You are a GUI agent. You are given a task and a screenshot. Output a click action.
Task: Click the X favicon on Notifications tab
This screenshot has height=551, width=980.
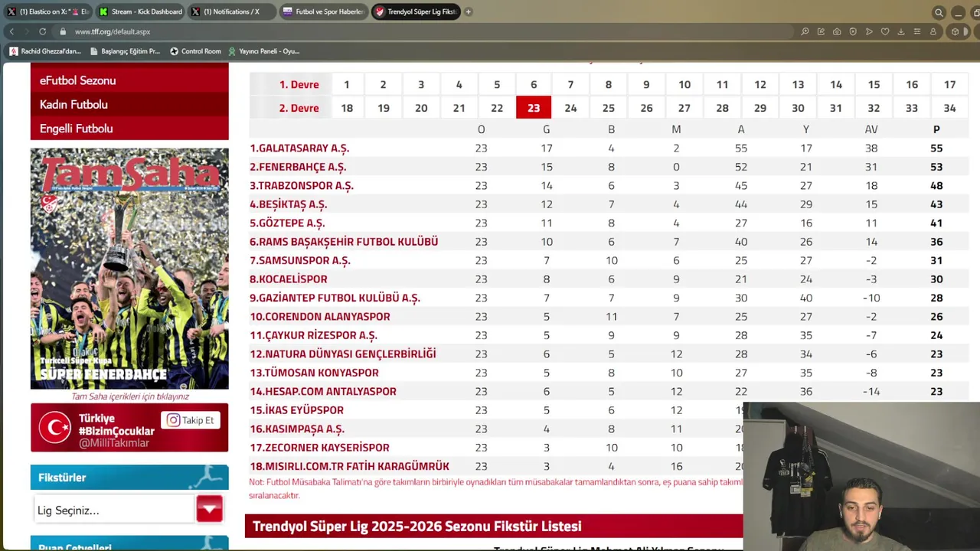195,11
